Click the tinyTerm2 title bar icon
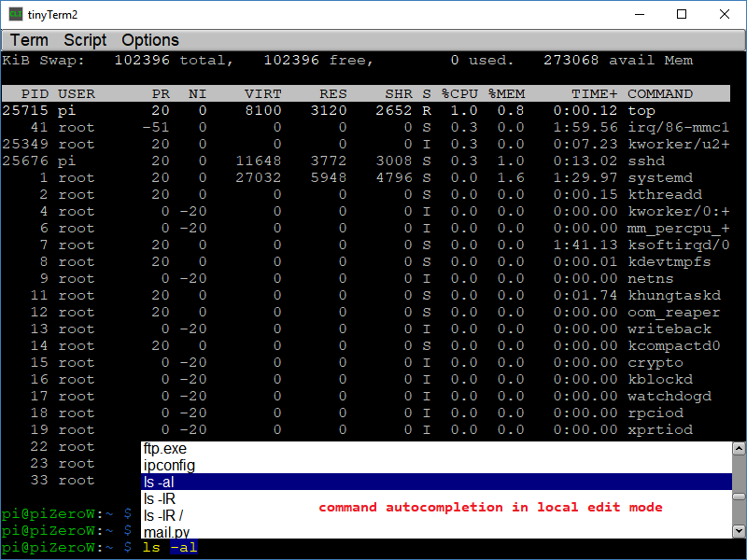 [x=16, y=14]
